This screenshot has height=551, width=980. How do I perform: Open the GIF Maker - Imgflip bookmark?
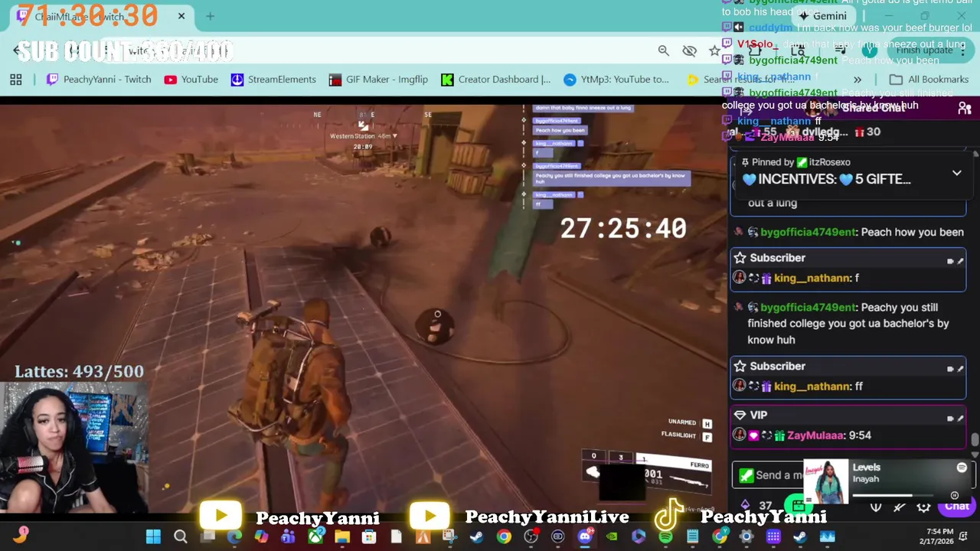(378, 80)
